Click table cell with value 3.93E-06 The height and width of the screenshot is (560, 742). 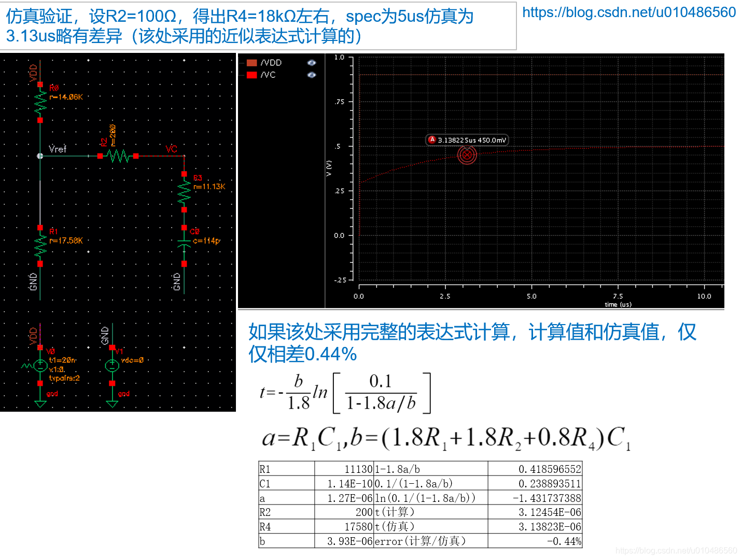tap(344, 541)
